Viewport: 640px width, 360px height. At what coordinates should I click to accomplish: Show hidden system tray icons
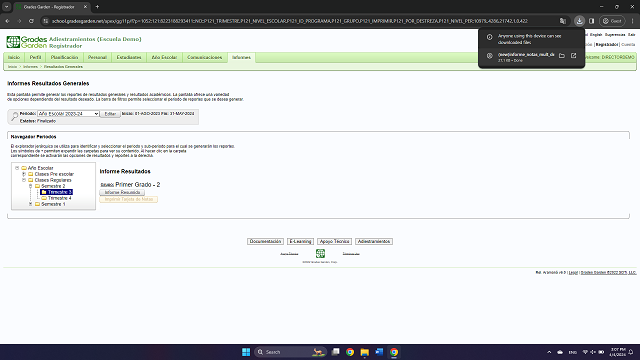(549, 352)
